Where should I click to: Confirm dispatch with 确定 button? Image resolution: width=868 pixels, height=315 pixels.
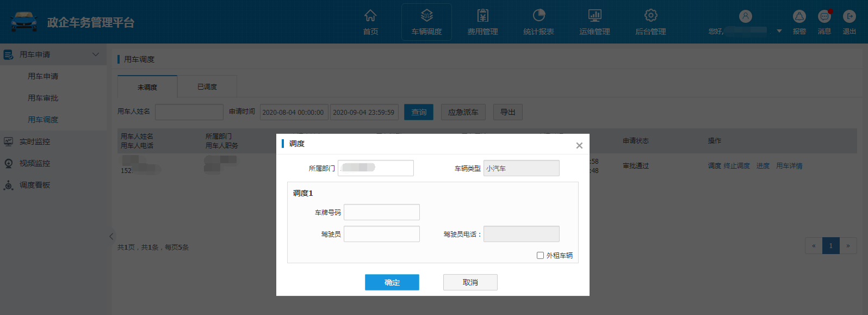click(x=392, y=282)
